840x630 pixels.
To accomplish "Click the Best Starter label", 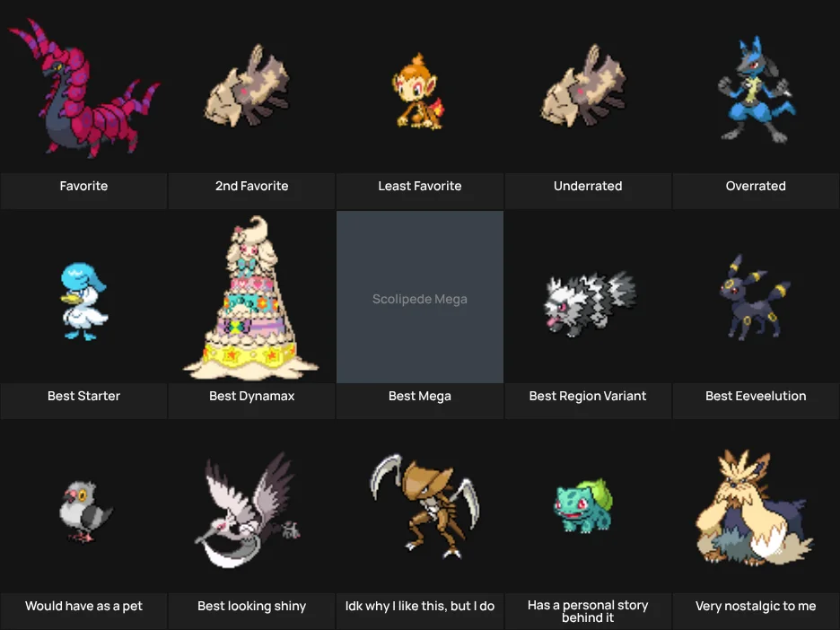I will 83,396.
